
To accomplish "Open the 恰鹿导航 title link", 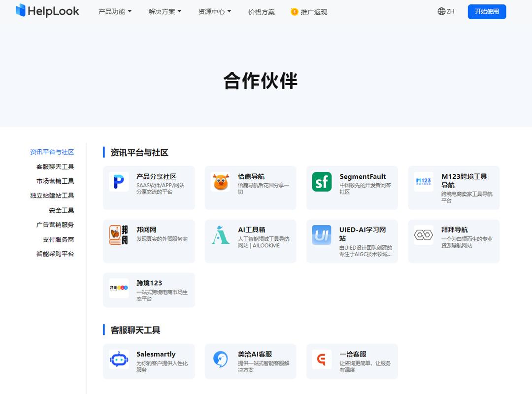I will 251,176.
